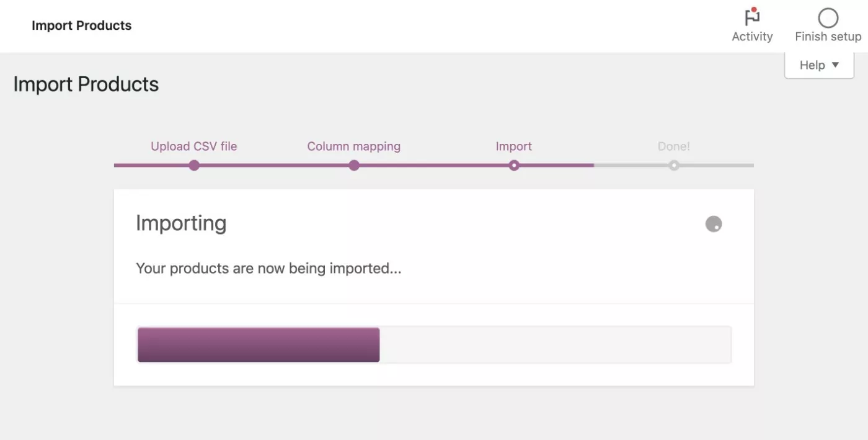Click the Import step circle marker
Screen dimensions: 868x440
(x=514, y=166)
